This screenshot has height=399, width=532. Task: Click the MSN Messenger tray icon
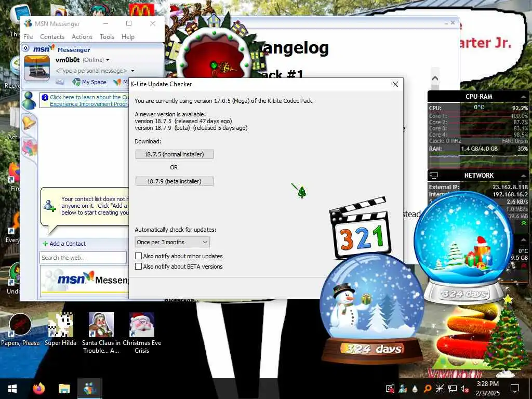tap(403, 389)
